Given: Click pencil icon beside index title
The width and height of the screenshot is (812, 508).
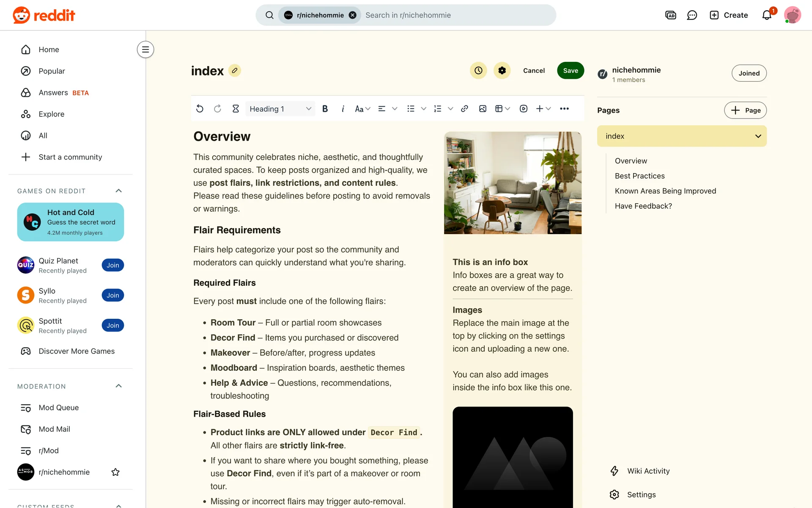Looking at the screenshot, I should 235,70.
